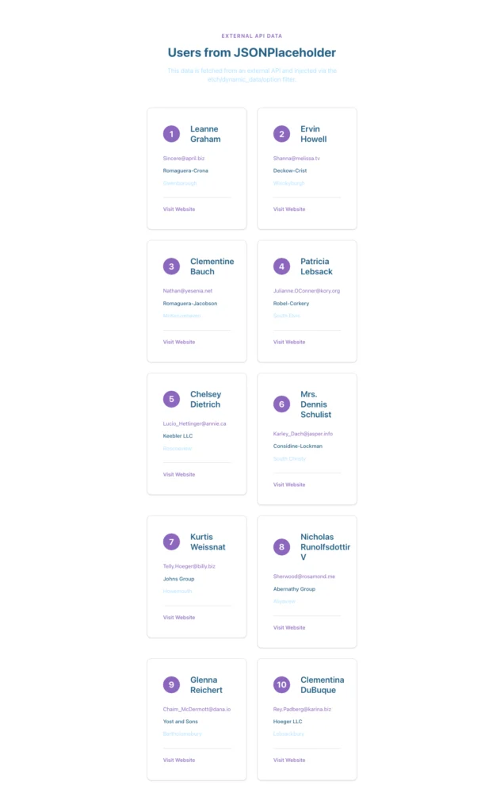This screenshot has width=504, height=812.
Task: Click the Users from JSONPlaceholder heading
Action: point(252,53)
